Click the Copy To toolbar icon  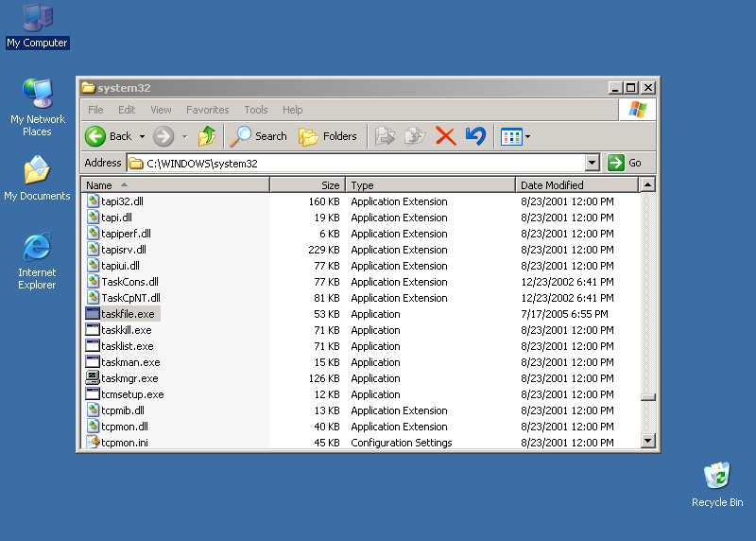pyautogui.click(x=415, y=136)
